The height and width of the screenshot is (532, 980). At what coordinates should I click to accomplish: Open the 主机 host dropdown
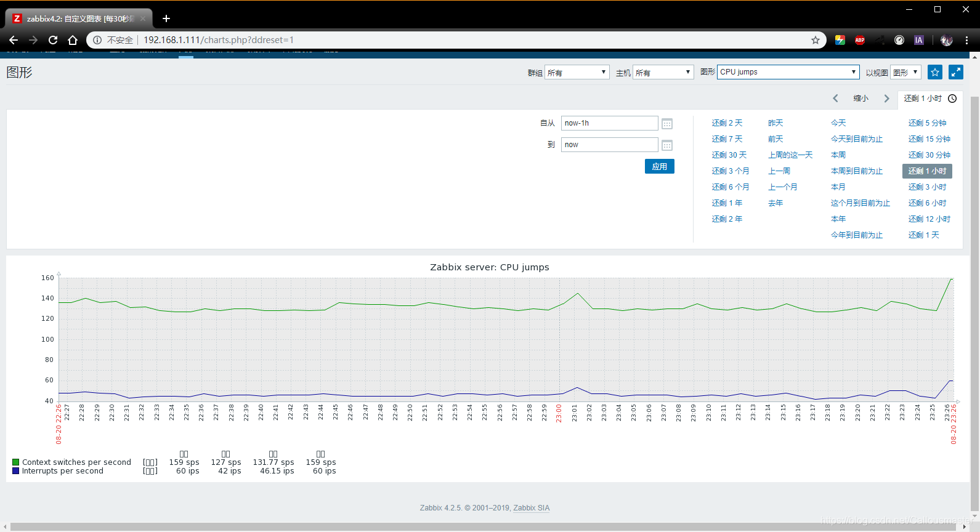(x=663, y=73)
